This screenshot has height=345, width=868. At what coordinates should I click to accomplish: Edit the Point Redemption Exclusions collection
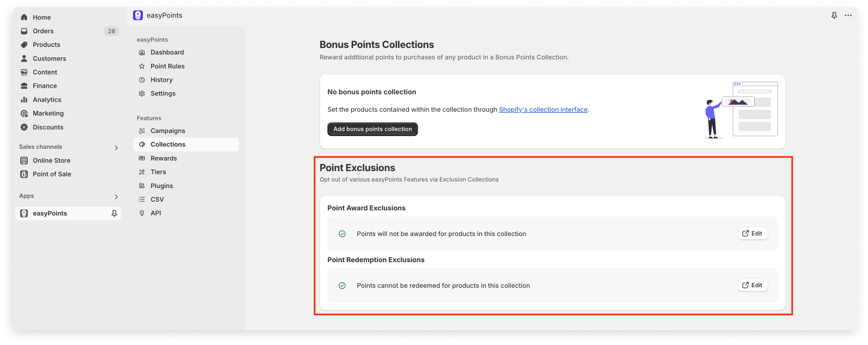[x=752, y=285]
